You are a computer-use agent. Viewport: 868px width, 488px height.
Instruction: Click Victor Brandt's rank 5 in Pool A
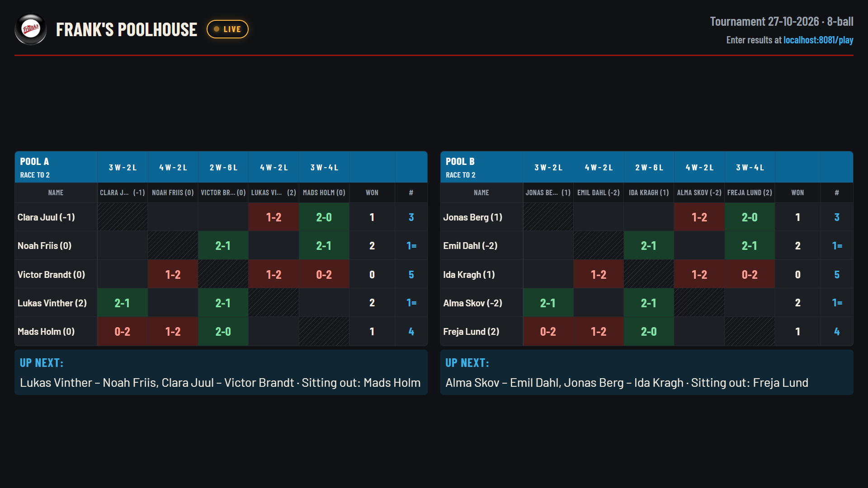(411, 275)
